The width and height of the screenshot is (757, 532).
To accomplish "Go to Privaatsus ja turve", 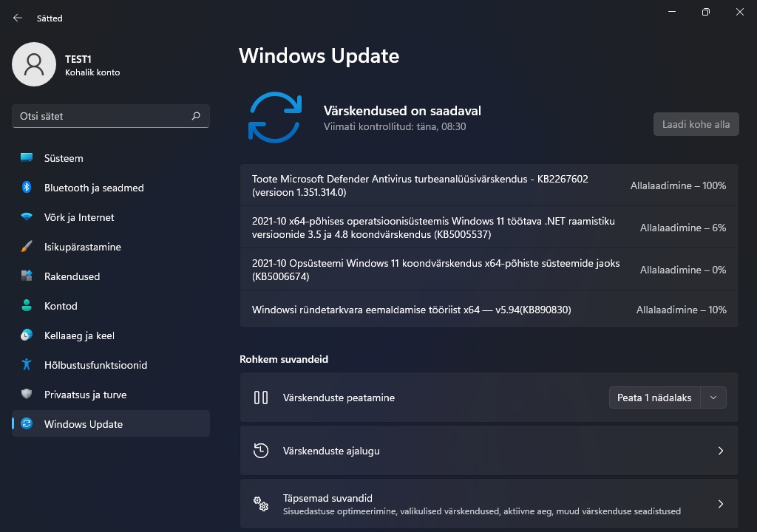I will [x=111, y=394].
